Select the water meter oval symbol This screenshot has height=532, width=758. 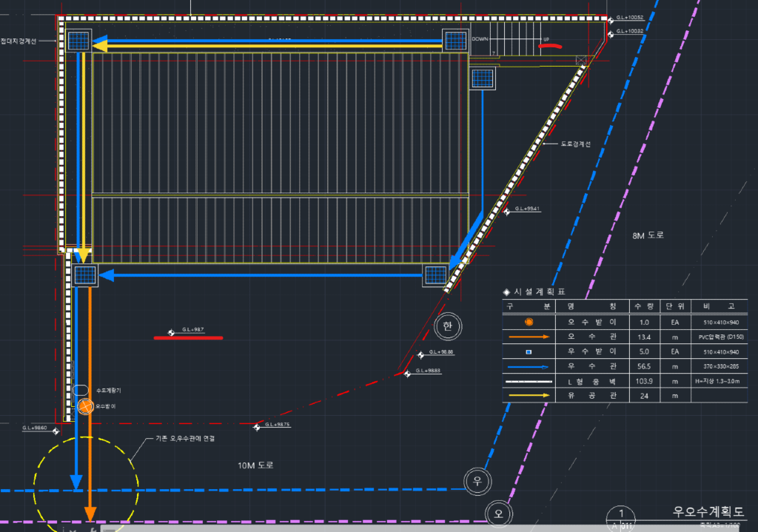[81, 390]
